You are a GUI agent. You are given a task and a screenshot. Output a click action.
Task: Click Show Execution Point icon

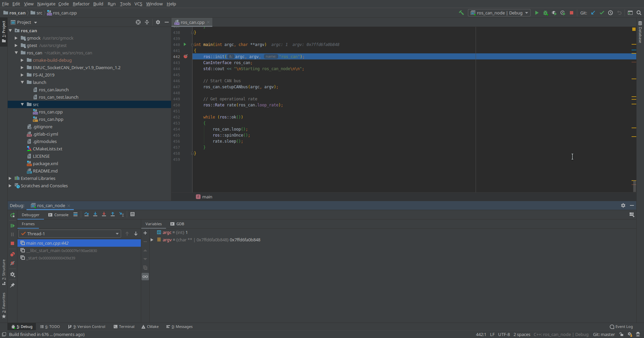coord(75,214)
